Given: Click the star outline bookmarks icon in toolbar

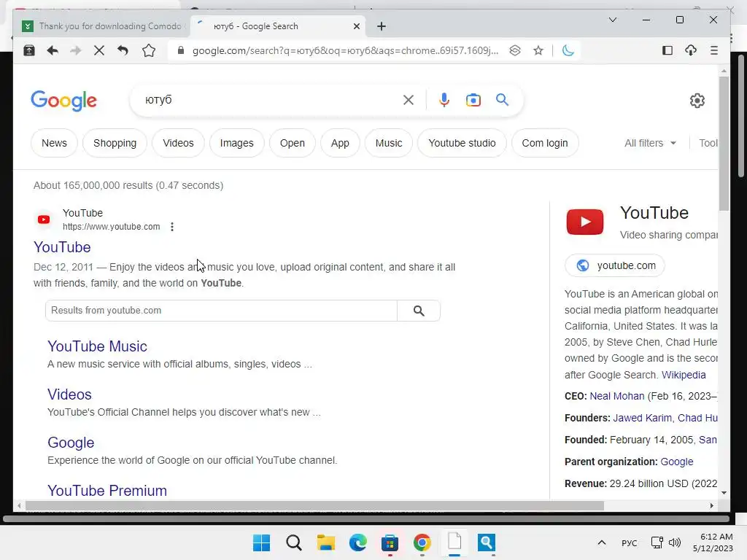Looking at the screenshot, I should pos(149,50).
